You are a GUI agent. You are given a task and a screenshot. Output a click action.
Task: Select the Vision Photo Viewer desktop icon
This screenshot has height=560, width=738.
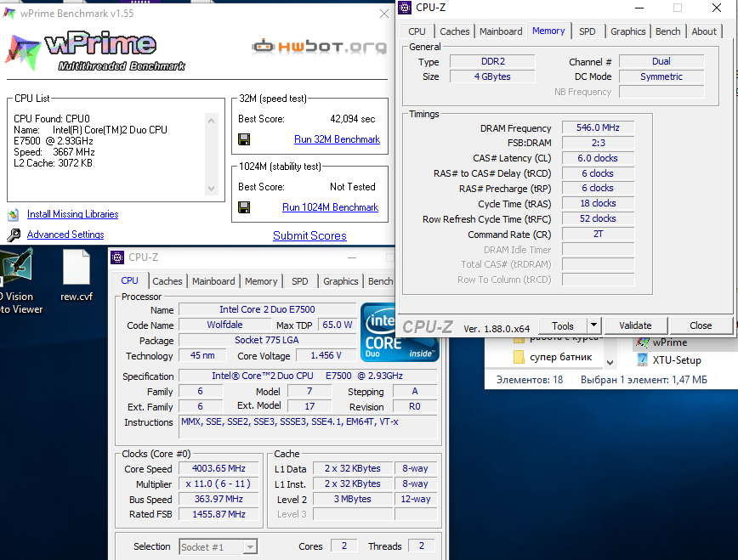coord(17,265)
